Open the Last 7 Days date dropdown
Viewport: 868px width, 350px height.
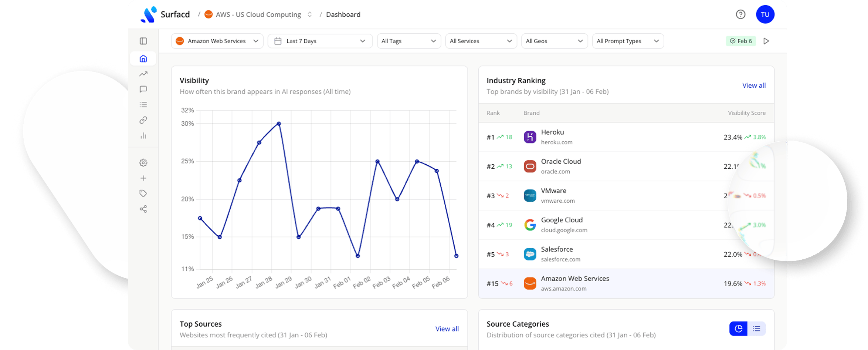320,41
